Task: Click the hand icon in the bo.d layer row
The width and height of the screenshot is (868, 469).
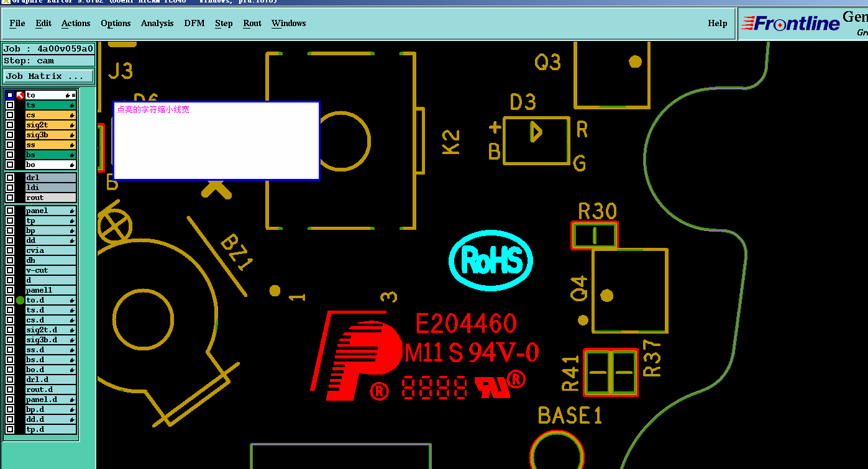Action: pos(72,370)
